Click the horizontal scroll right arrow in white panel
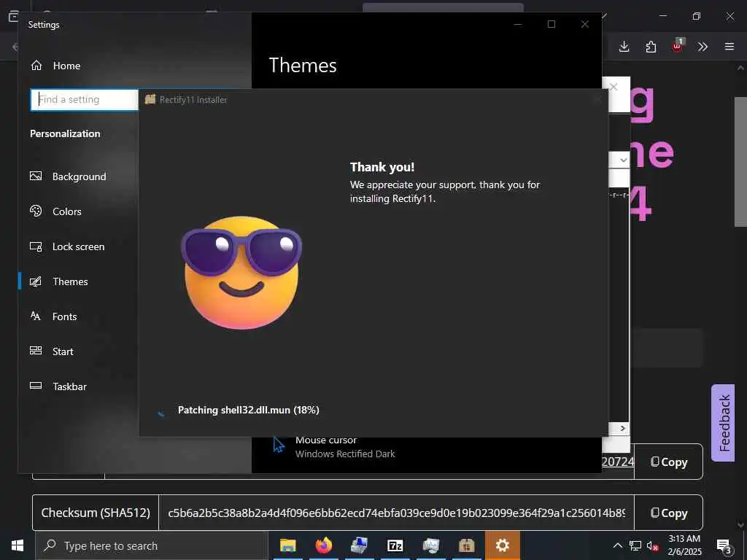This screenshot has width=747, height=560. pyautogui.click(x=623, y=428)
